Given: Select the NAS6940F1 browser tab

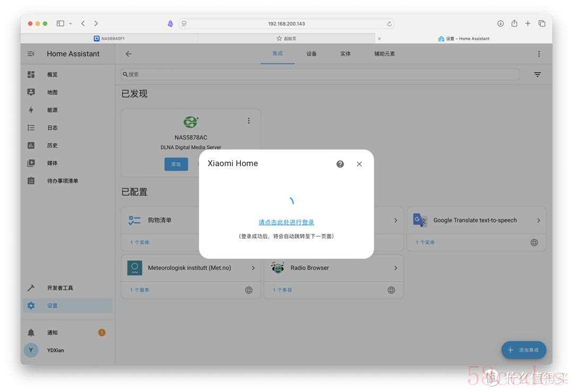Looking at the screenshot, I should tap(109, 38).
